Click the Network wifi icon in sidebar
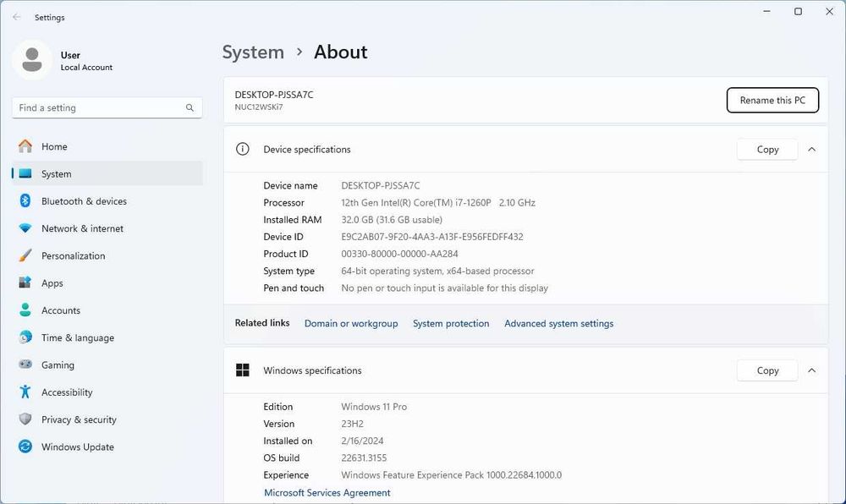The width and height of the screenshot is (846, 504). (25, 228)
